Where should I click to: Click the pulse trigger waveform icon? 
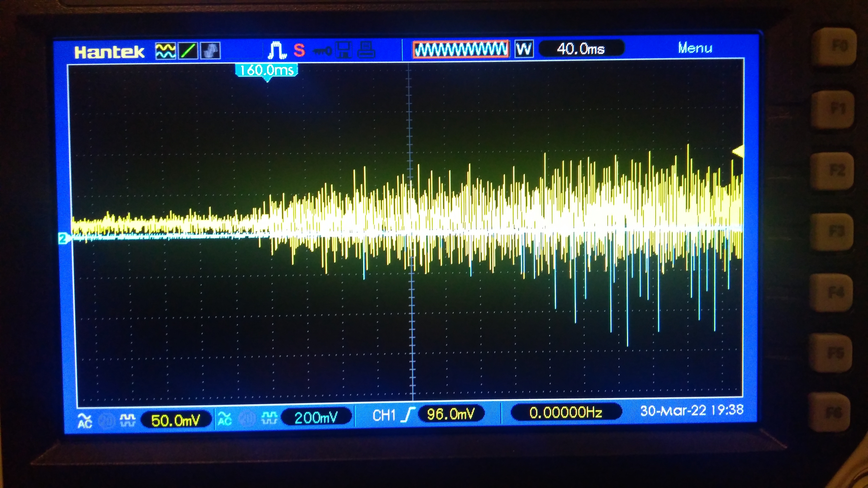tap(277, 50)
